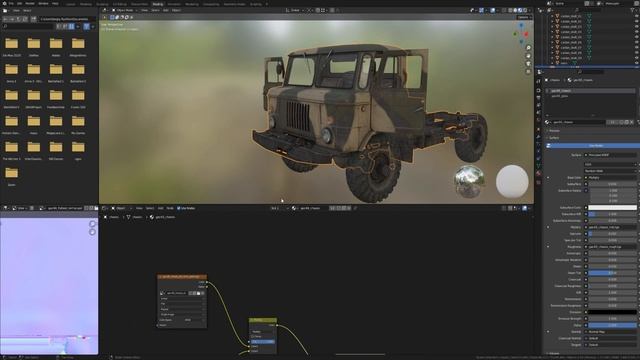Click white Subsurface Color swatch
This screenshot has height=360, width=640.
click(x=612, y=208)
